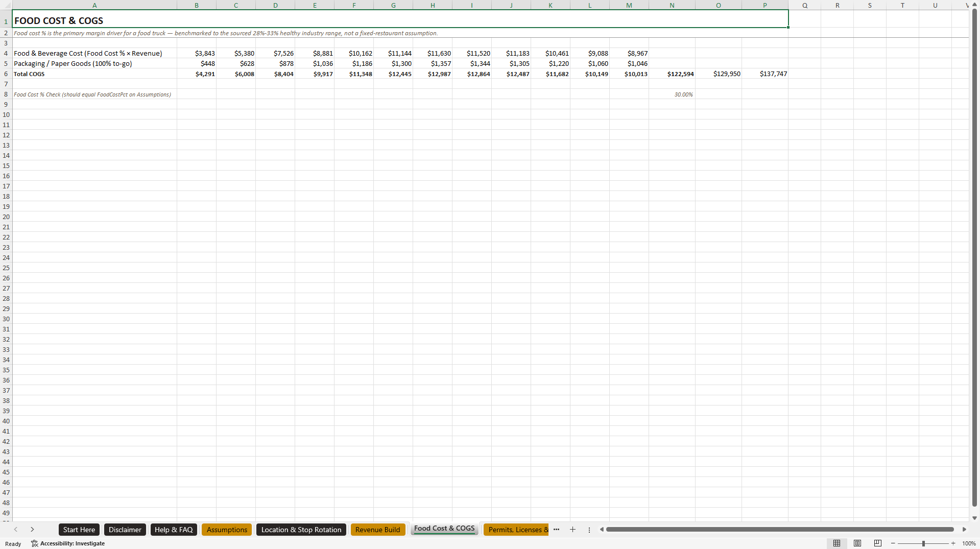Open sheet tab options (vertical dots)

pyautogui.click(x=589, y=530)
